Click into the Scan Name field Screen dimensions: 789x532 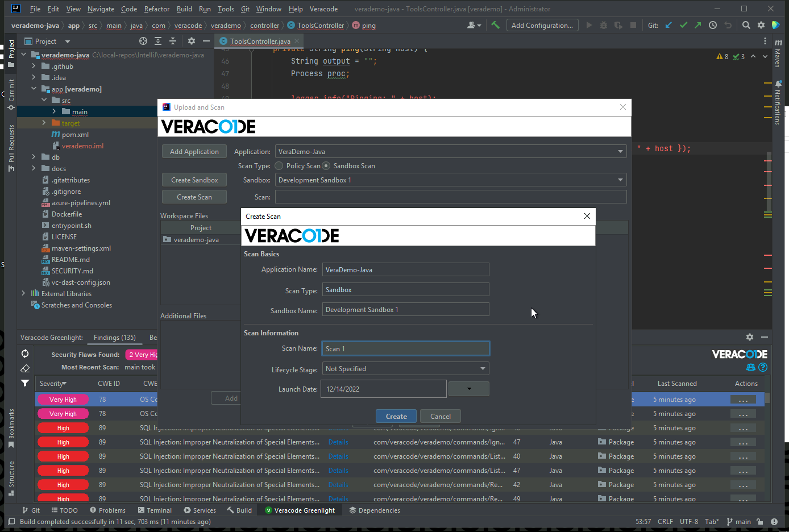pyautogui.click(x=406, y=348)
